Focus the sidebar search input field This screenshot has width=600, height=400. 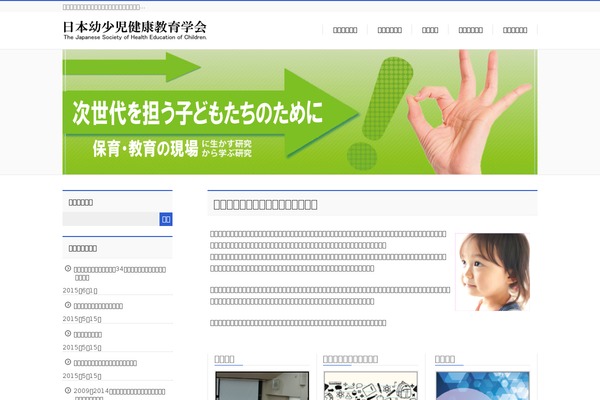tap(111, 219)
